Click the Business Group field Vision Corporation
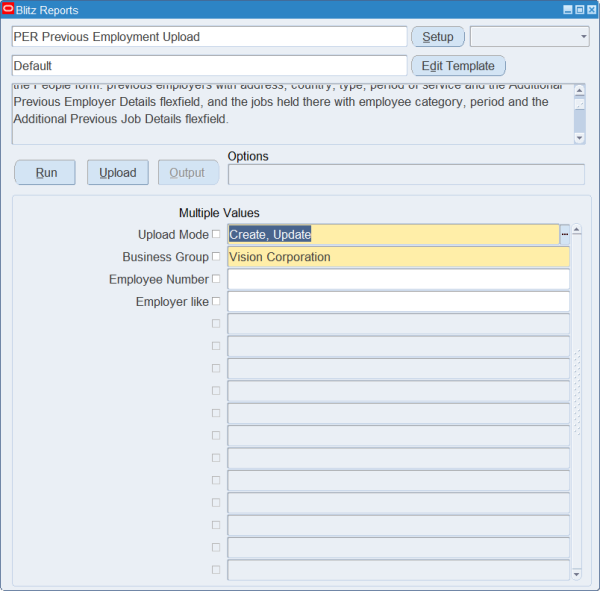The height and width of the screenshot is (591, 600). 398,256
